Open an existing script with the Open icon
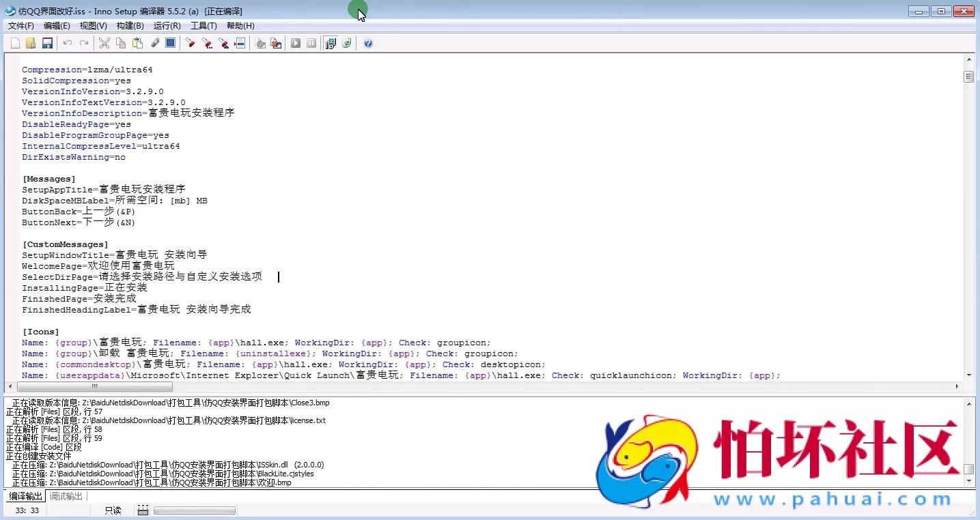This screenshot has width=980, height=520. [31, 43]
